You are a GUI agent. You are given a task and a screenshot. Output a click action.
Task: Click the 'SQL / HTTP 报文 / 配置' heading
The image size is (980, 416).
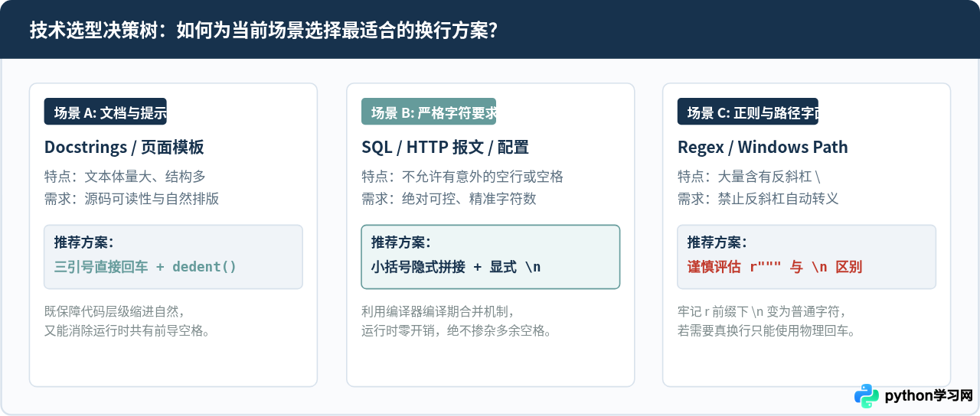[445, 148]
